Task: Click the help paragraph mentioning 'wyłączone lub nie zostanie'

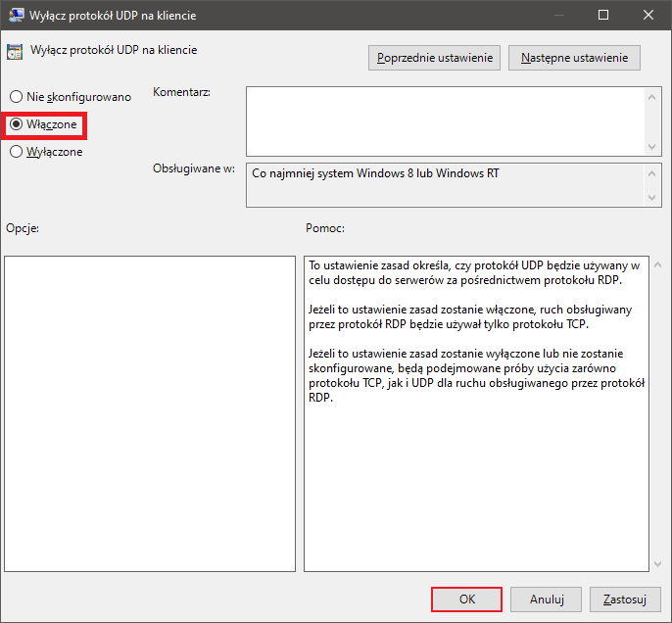Action: click(x=476, y=375)
